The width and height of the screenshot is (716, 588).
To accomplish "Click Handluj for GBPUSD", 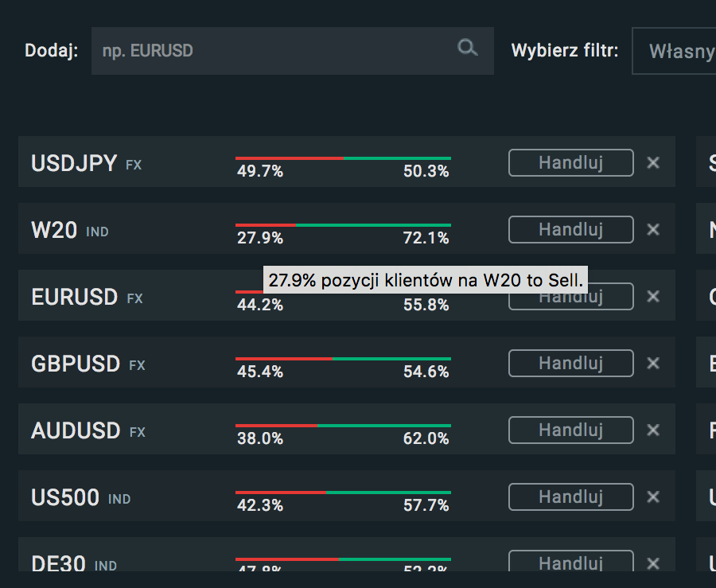I will [570, 363].
